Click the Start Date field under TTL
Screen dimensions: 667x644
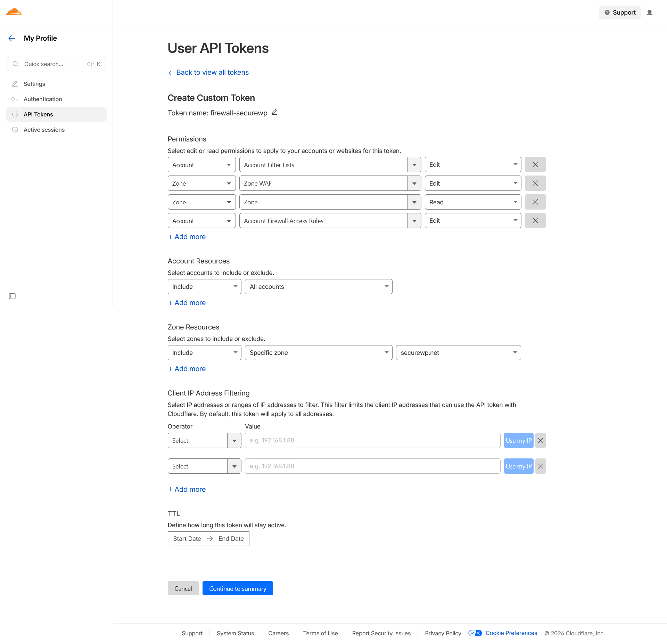click(x=187, y=538)
